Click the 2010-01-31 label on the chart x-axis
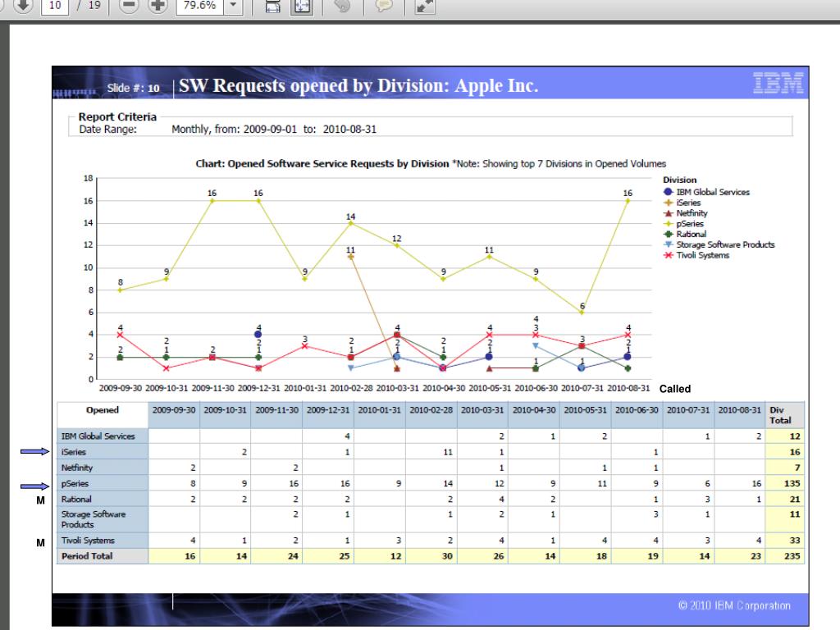 [305, 388]
